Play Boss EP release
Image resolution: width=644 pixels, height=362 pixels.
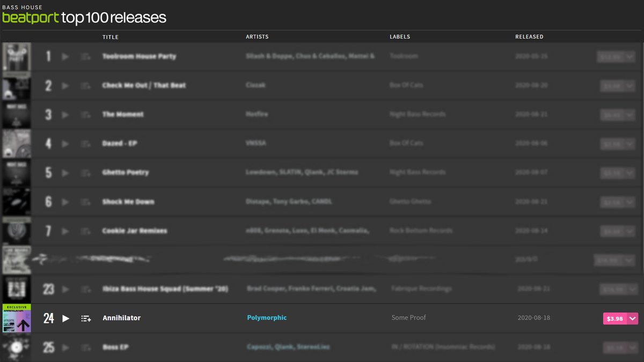tap(65, 348)
